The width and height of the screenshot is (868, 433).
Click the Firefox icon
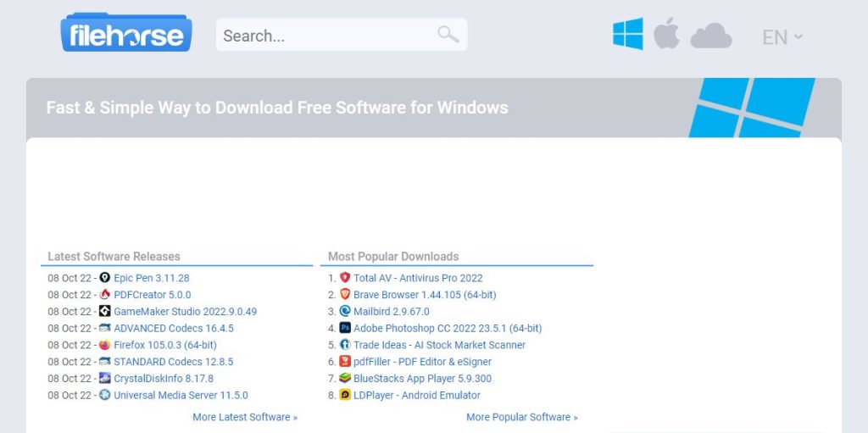pos(104,344)
